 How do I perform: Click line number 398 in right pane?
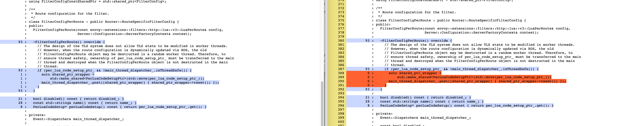341,114
